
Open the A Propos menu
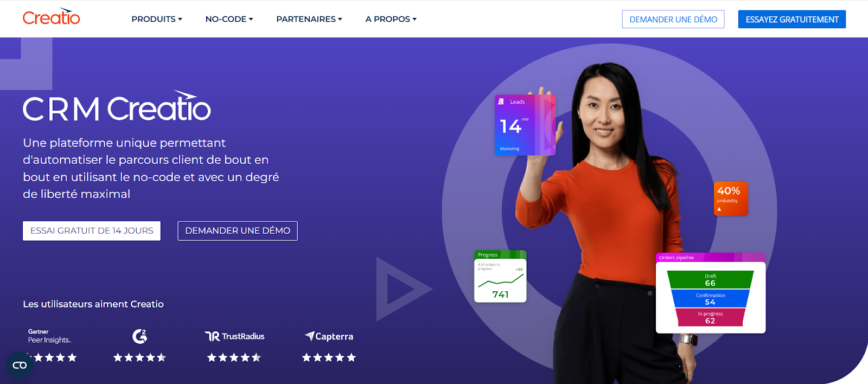pyautogui.click(x=391, y=19)
